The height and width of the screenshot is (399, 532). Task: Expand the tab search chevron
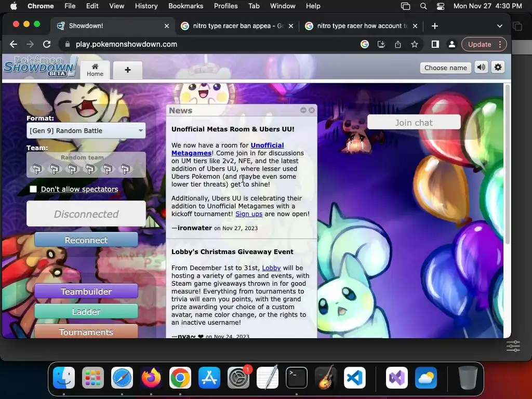click(499, 26)
